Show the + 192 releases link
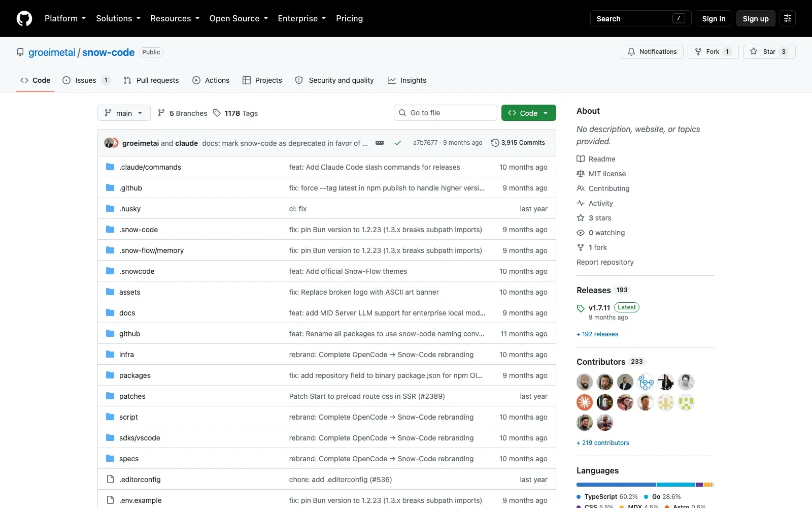 597,334
